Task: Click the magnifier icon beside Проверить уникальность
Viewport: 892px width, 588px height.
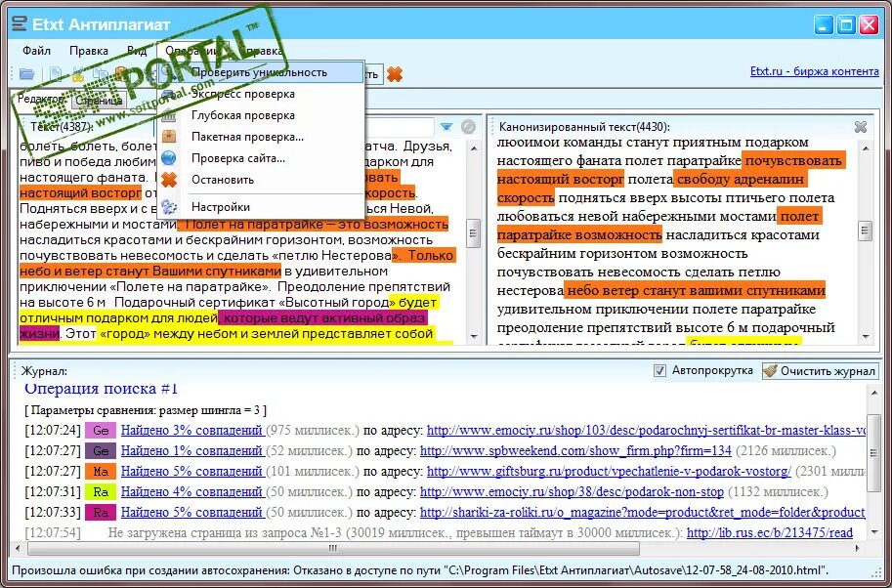Action: (x=169, y=72)
